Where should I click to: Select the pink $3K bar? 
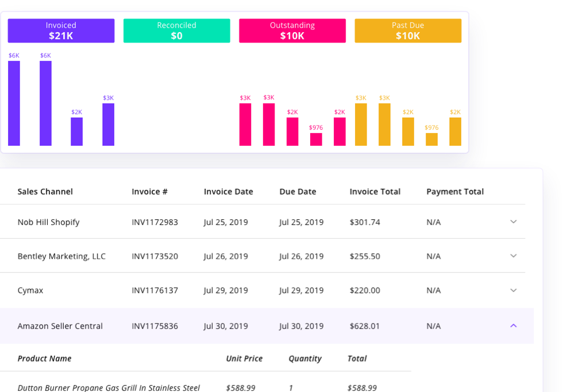click(245, 123)
